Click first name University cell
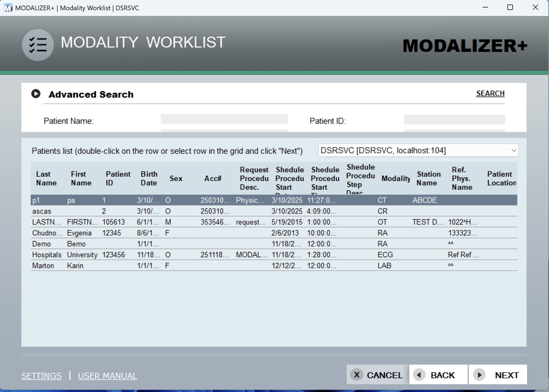The width and height of the screenshot is (549, 392). 82,254
